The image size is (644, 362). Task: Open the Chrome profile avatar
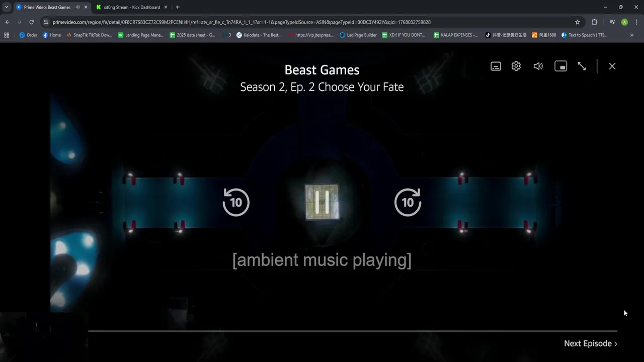[624, 22]
